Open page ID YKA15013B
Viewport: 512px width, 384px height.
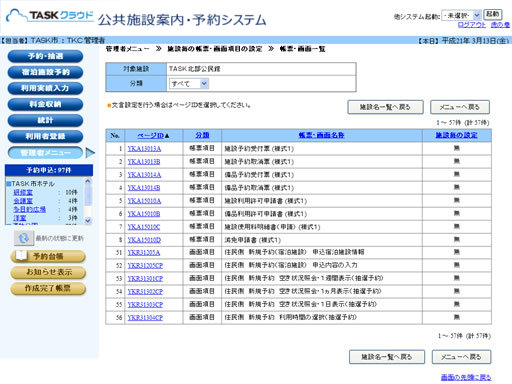144,162
